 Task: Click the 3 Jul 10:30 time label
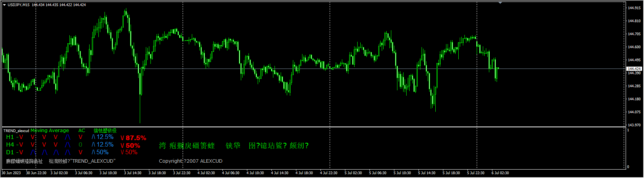click(x=108, y=173)
